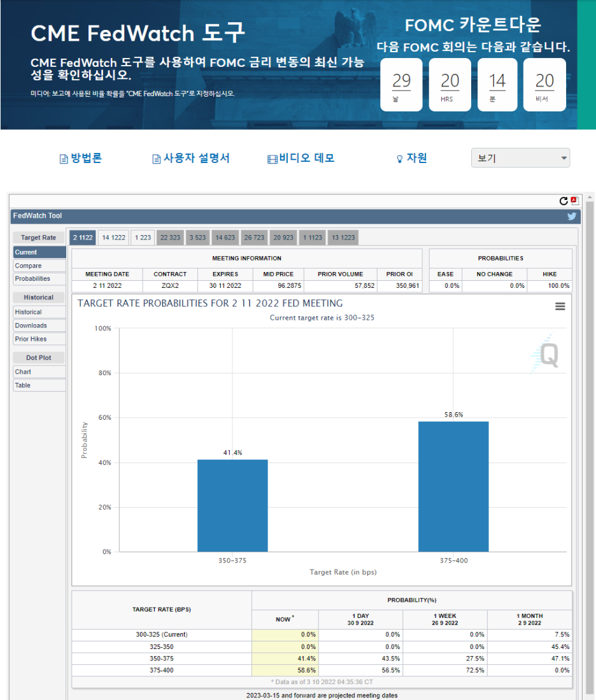Click the NOW column header
This screenshot has width=596, height=700.
285,619
